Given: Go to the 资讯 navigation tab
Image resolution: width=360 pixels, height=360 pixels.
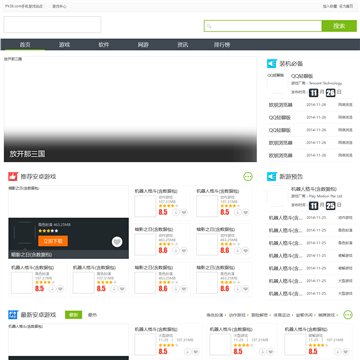Looking at the screenshot, I should (x=182, y=45).
